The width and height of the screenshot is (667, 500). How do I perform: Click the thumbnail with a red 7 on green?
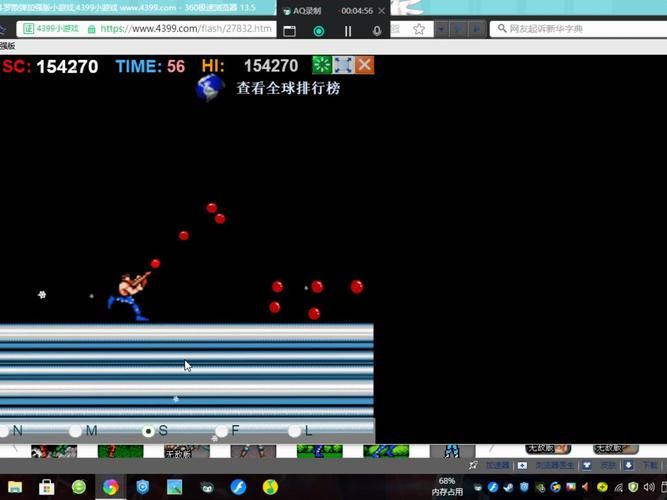coord(120,451)
